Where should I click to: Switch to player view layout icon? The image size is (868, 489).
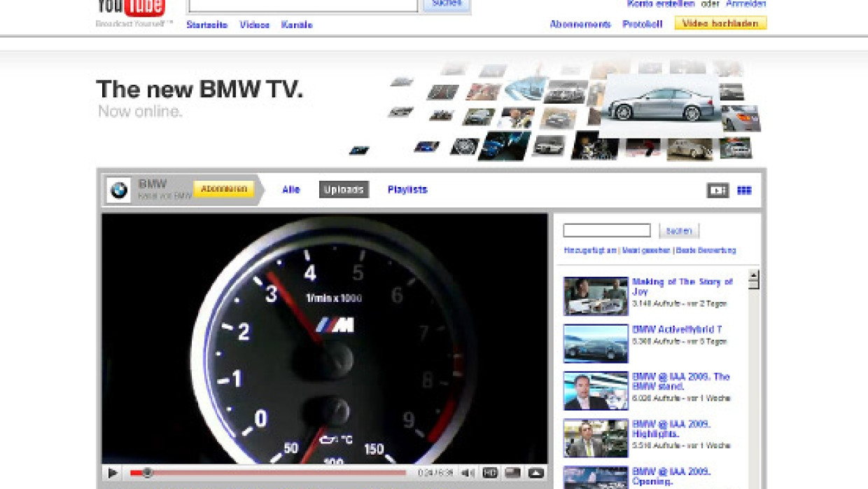coord(717,190)
